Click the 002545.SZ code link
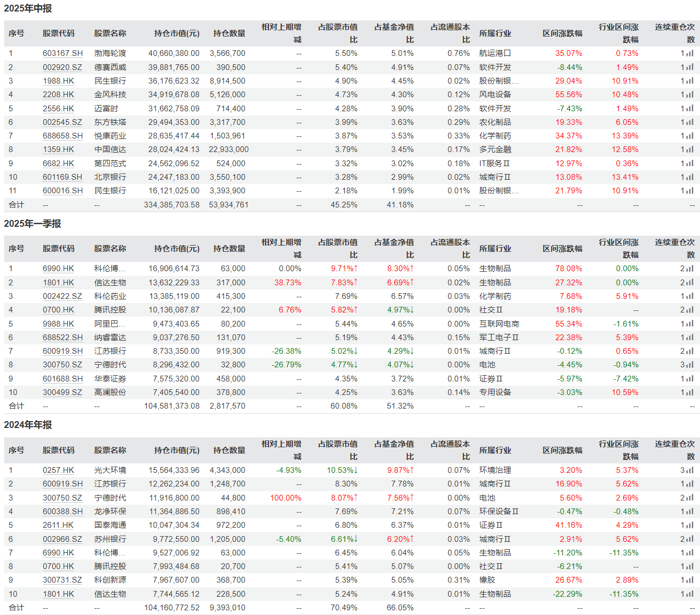The height and width of the screenshot is (615, 700). click(62, 122)
